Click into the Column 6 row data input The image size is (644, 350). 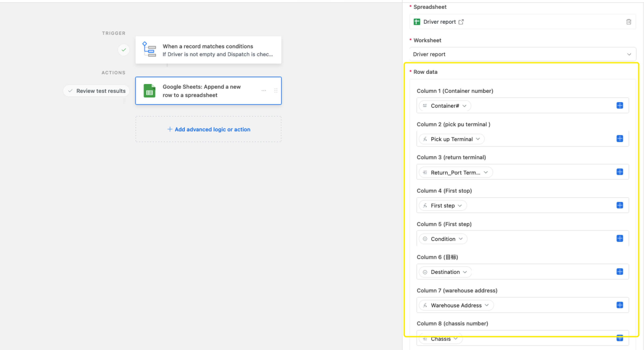click(x=523, y=272)
